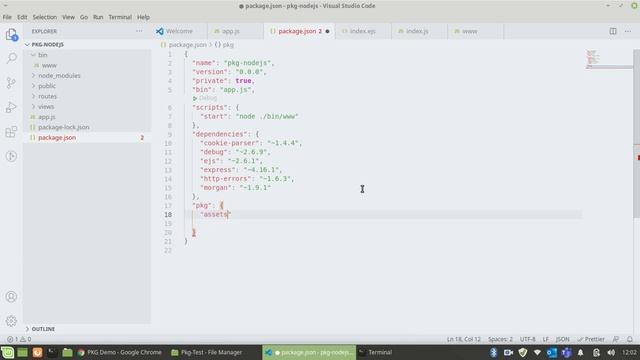
Task: Open editor more actions ellipsis
Action: (628, 31)
